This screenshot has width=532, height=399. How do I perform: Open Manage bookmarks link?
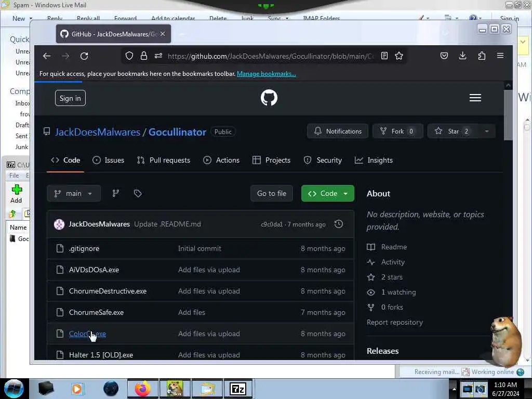[267, 74]
